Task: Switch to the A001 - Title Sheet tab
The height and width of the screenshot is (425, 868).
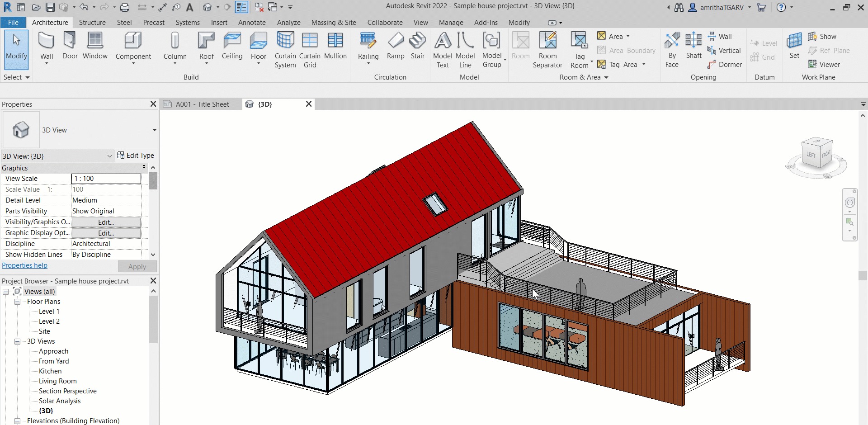Action: point(202,104)
